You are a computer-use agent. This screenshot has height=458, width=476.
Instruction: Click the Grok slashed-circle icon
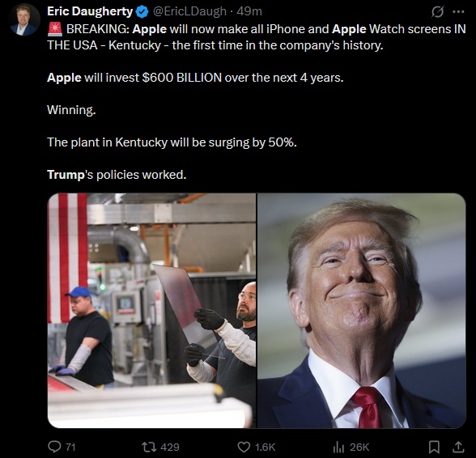[x=437, y=12]
